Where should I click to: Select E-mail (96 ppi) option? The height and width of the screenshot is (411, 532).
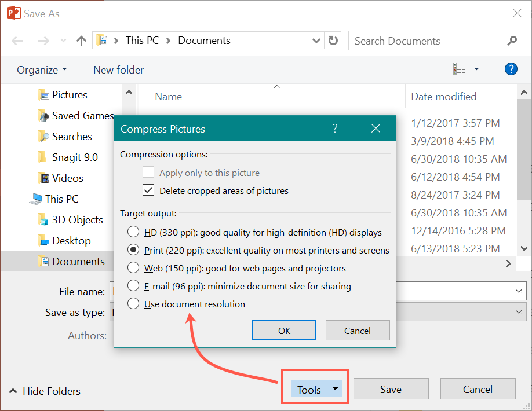tap(133, 286)
